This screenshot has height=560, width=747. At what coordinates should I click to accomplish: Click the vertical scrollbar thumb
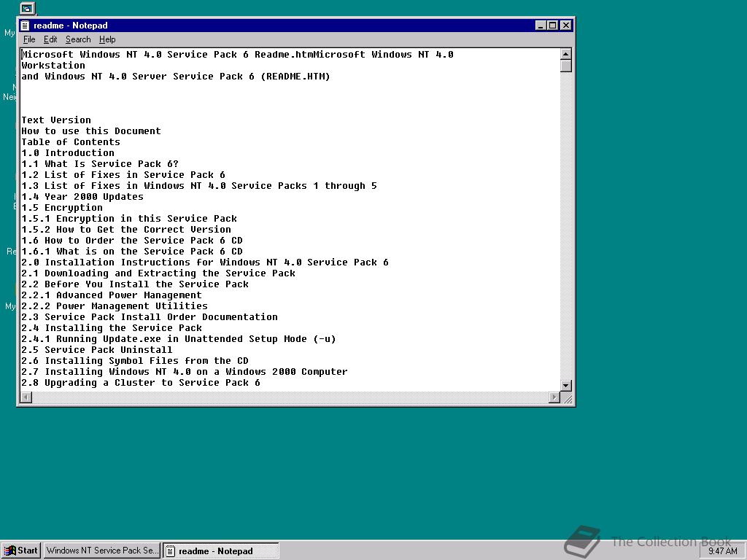click(x=565, y=64)
